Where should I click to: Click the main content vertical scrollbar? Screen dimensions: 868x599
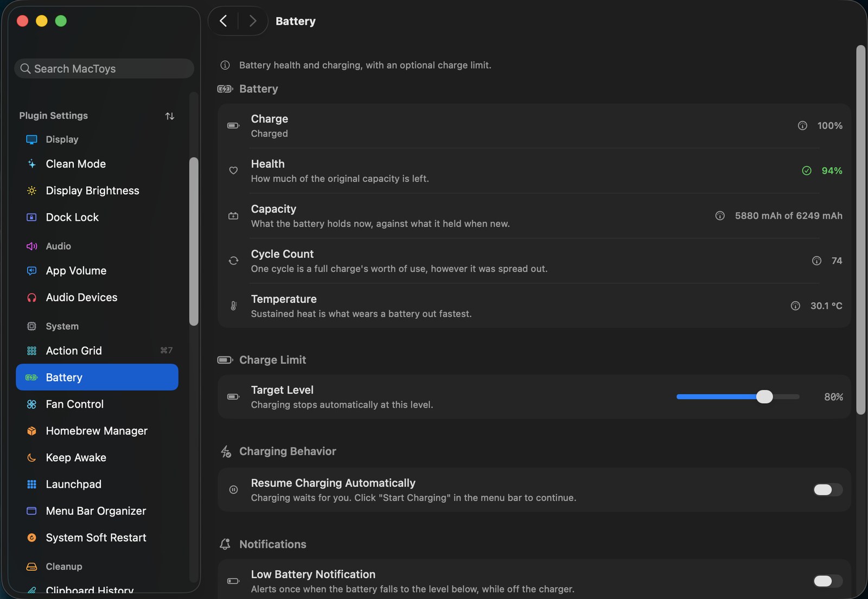860,230
